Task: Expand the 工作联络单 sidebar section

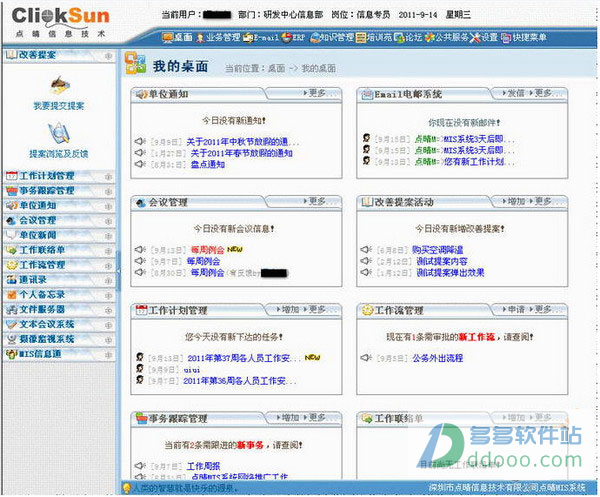Action: (x=59, y=250)
